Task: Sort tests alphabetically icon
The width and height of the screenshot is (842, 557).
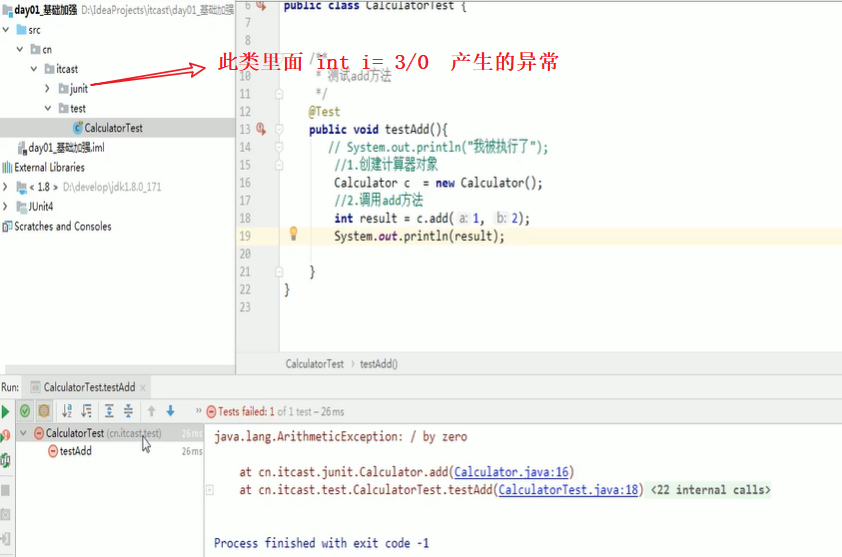Action: (67, 411)
